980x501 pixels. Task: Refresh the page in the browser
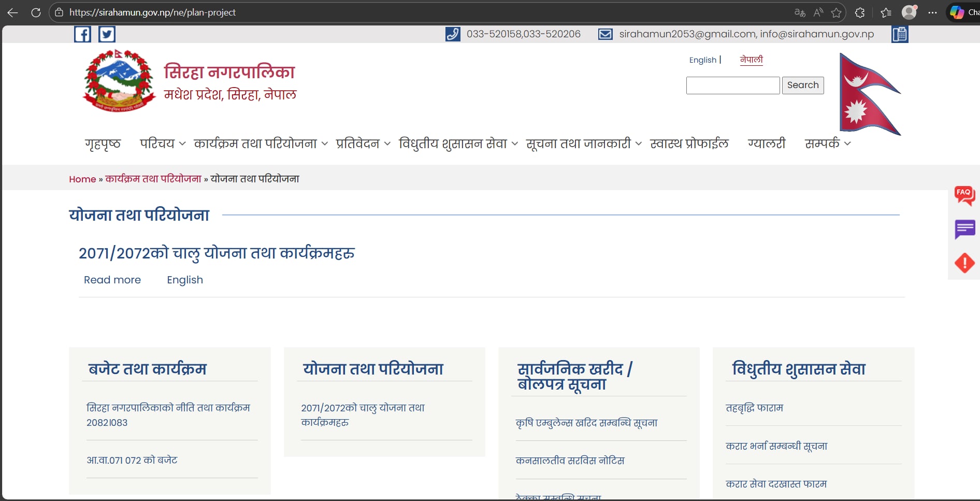pos(36,12)
